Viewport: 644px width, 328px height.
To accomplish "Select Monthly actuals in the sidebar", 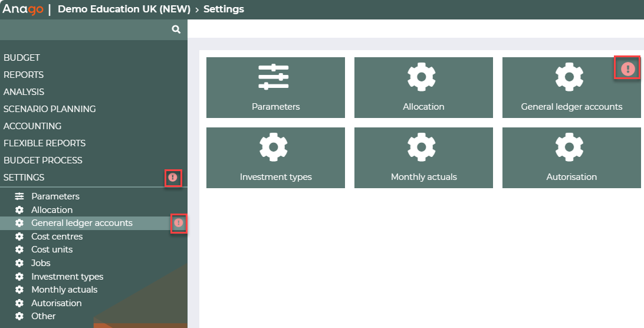I will [64, 290].
